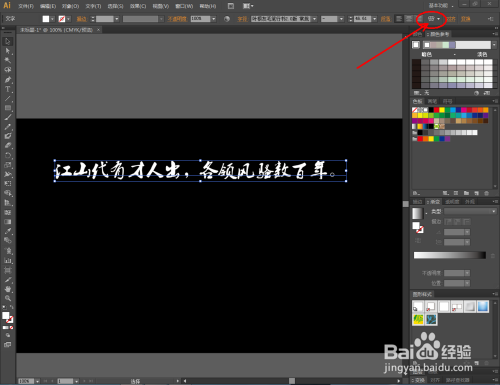Select the Artboard tool

pos(8,270)
